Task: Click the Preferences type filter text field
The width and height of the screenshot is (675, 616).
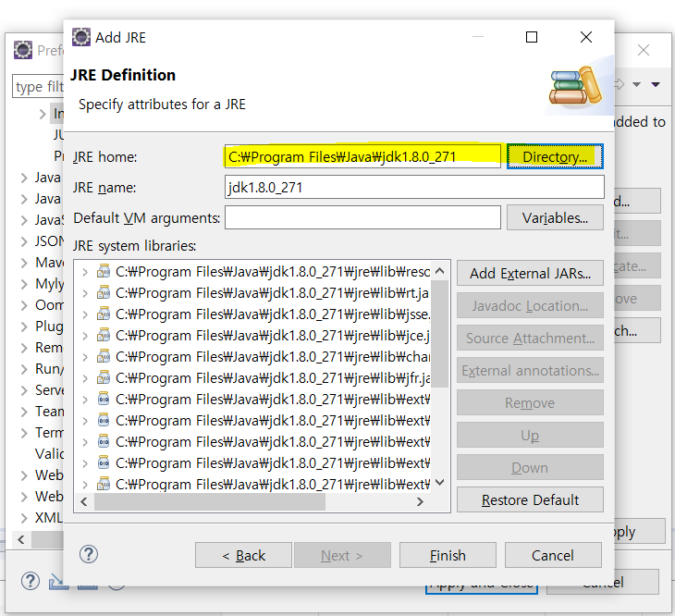Action: click(38, 87)
